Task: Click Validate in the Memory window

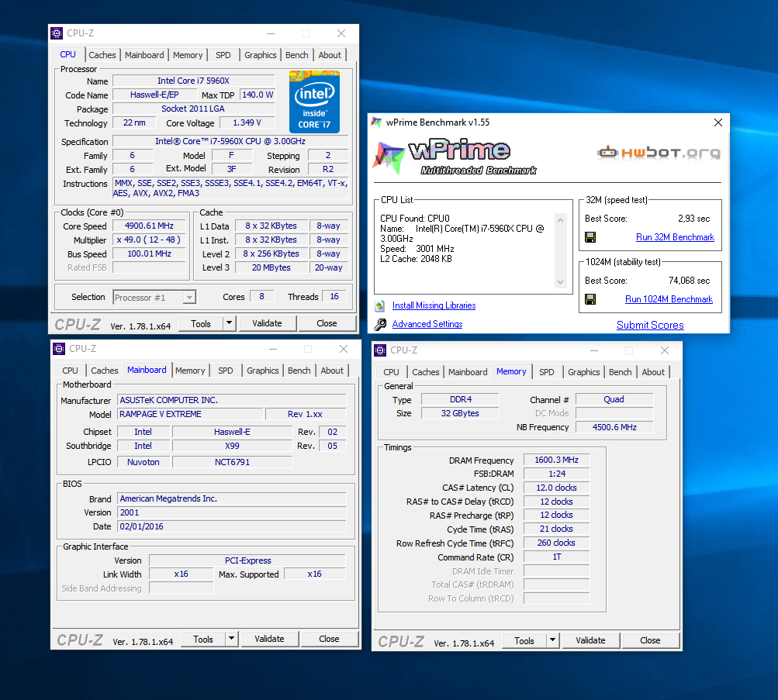Action: pyautogui.click(x=590, y=640)
